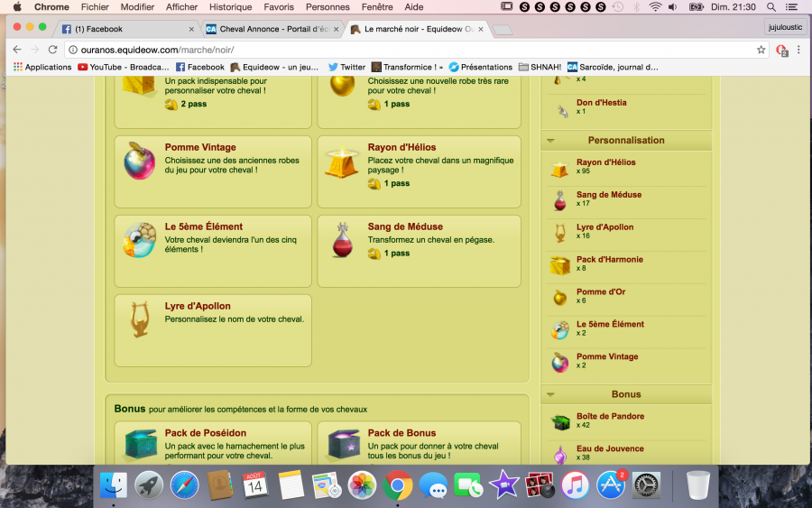Go back with the browser back arrow
The image size is (812, 508).
coord(17,50)
